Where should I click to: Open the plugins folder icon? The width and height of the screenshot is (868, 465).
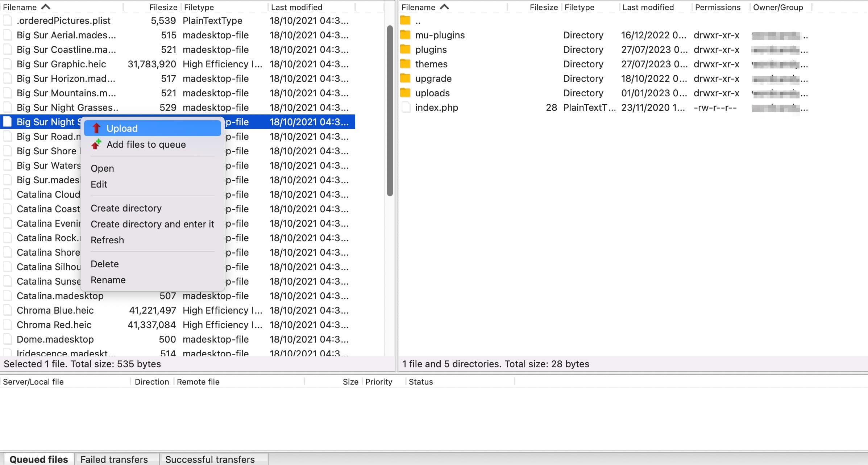(x=406, y=49)
